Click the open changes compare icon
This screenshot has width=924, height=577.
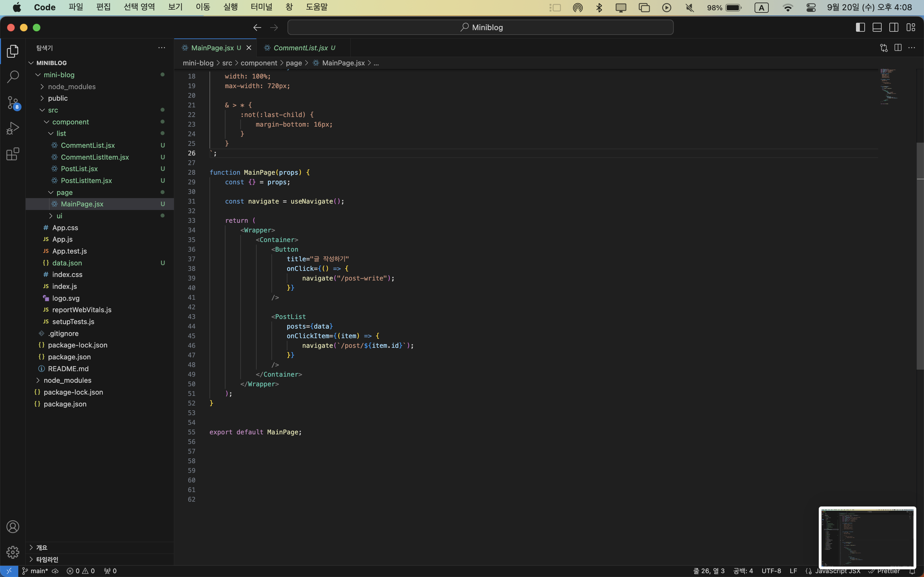(884, 48)
